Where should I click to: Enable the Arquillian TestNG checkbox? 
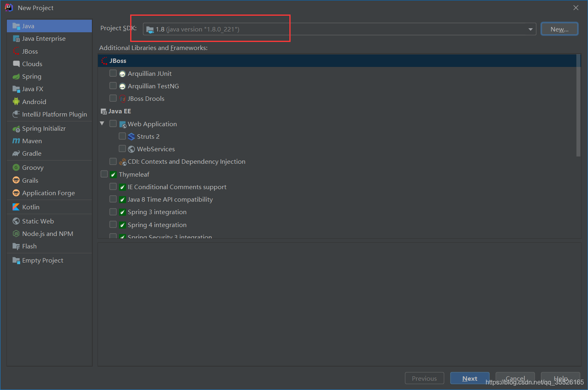[x=113, y=86]
